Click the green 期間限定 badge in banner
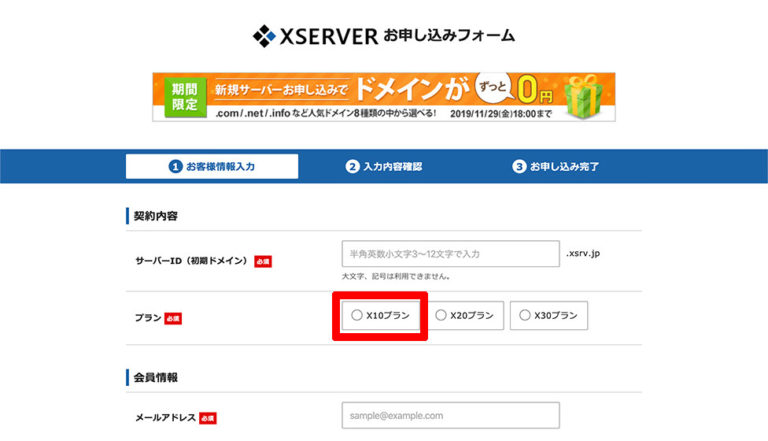The height and width of the screenshot is (441, 768). (185, 97)
